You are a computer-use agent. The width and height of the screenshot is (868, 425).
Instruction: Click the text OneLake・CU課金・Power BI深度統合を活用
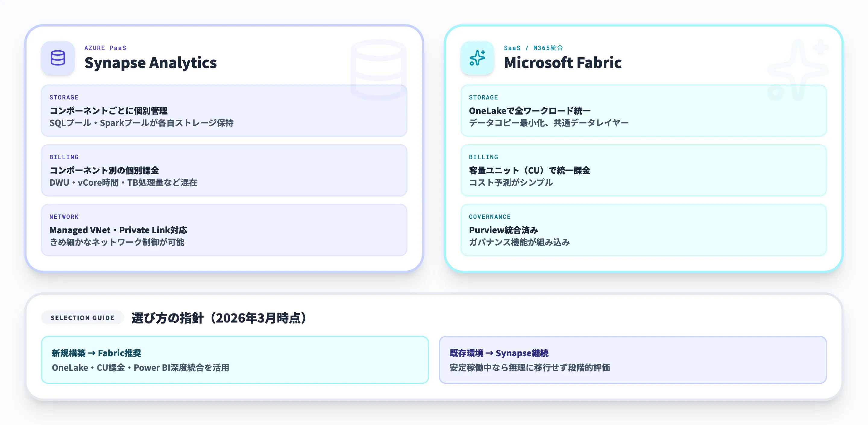[140, 367]
